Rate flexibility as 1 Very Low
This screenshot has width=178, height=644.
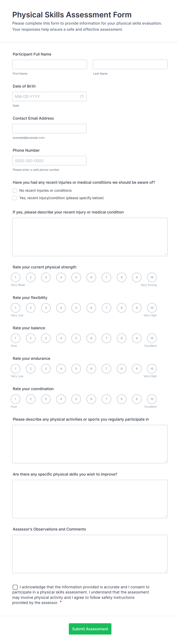[x=16, y=308]
